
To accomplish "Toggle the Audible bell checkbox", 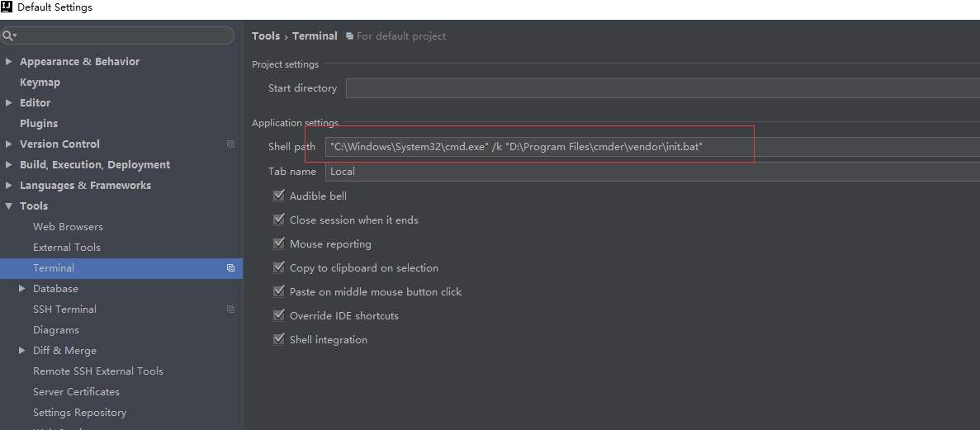I will click(x=279, y=196).
